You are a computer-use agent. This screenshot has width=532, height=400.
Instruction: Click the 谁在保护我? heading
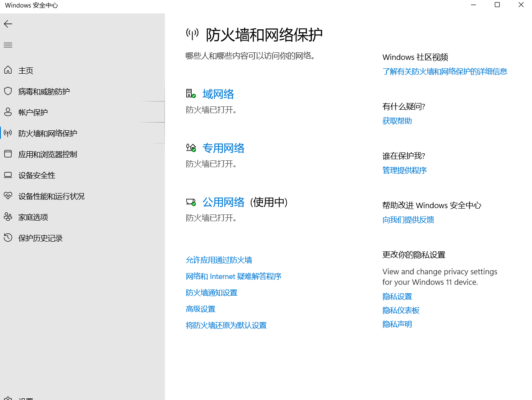point(404,156)
